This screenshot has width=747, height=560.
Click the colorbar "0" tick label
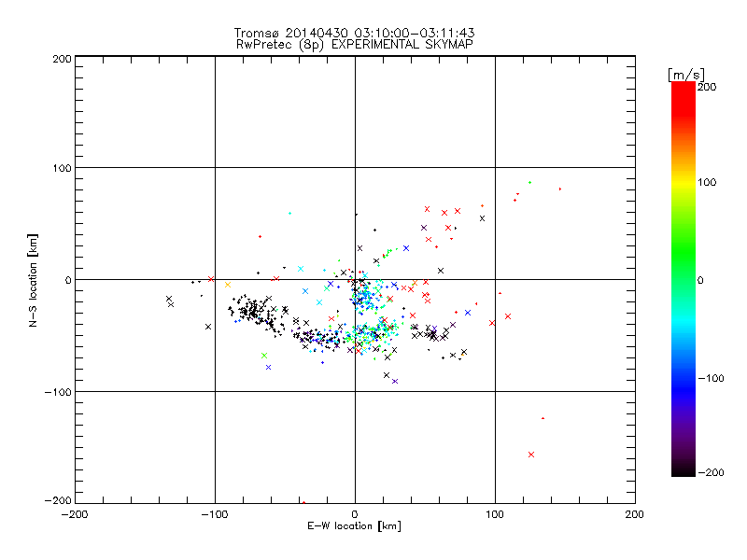pyautogui.click(x=700, y=281)
